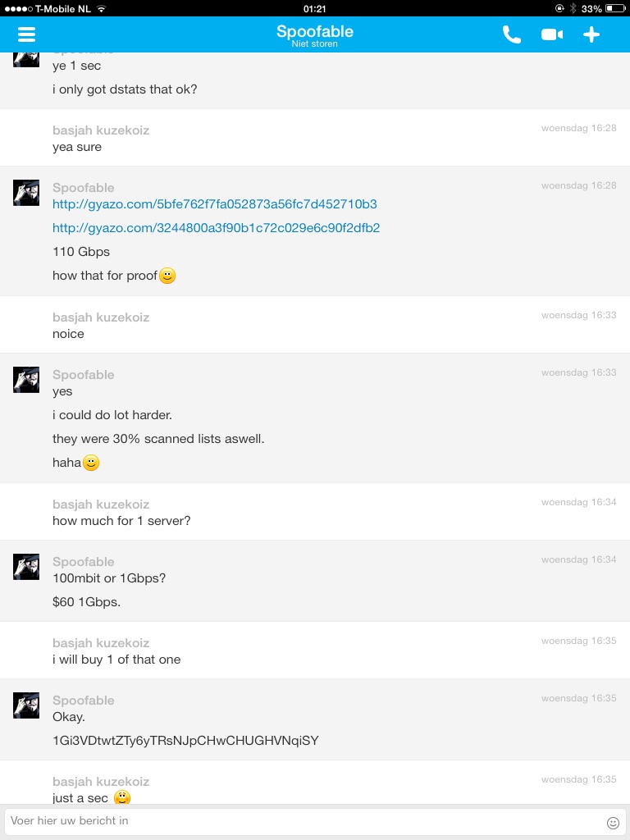Image resolution: width=630 pixels, height=840 pixels.
Task: Open the emoticon picker in message field
Action: pyautogui.click(x=613, y=822)
